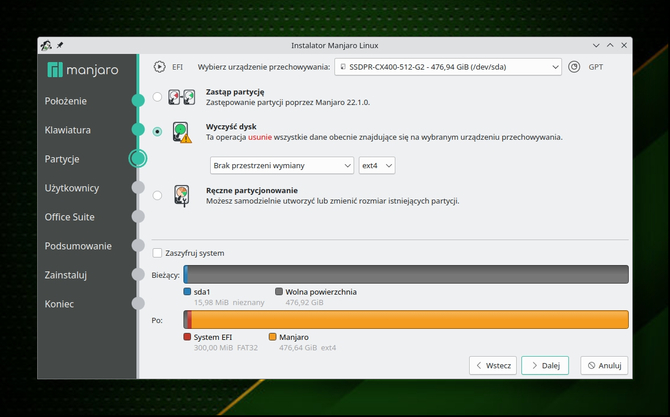Click the Zainstaluj step indicator dot
The image size is (670, 417).
[x=138, y=274]
